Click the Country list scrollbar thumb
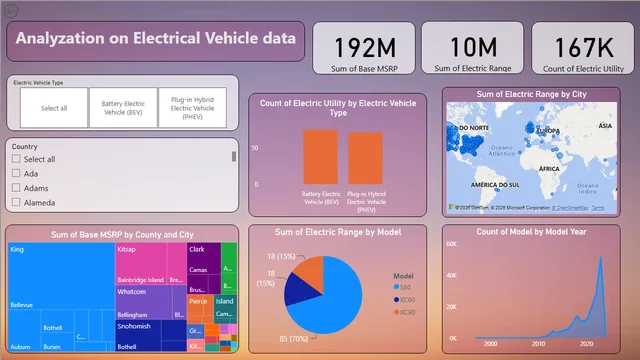Image resolution: width=640 pixels, height=360 pixels. [x=234, y=156]
